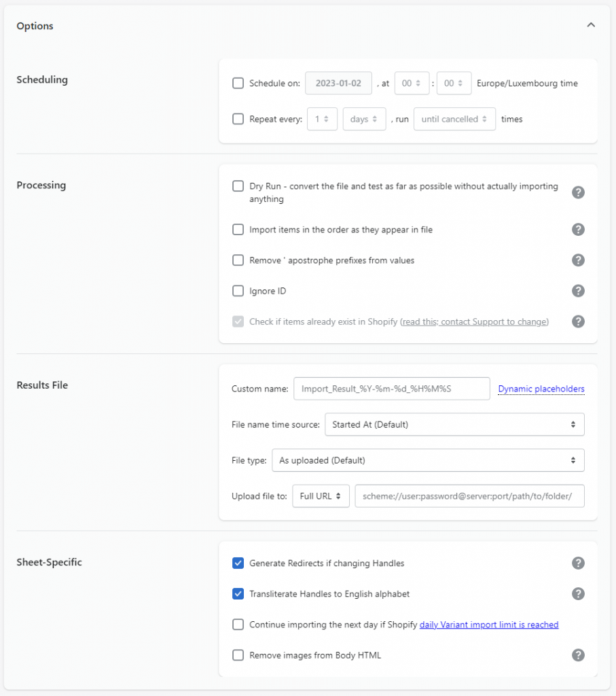Screen dimensions: 616x696
Task: Change the repeat interval units from days
Action: point(364,119)
